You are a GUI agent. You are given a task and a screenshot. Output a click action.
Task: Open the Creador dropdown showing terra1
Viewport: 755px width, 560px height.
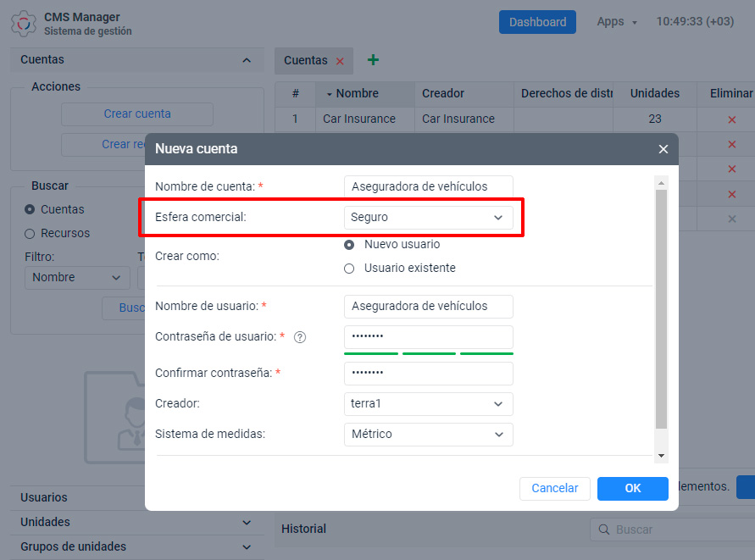(x=429, y=404)
